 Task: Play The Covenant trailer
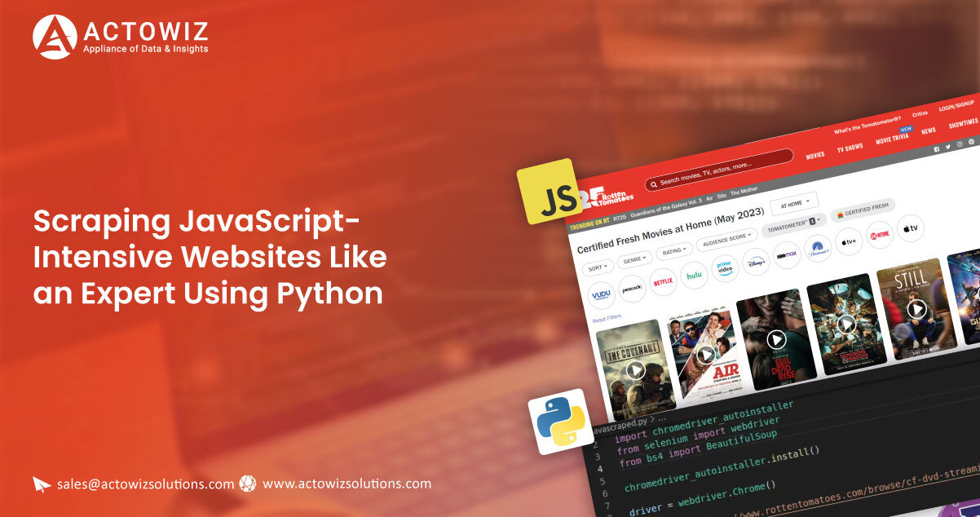(x=636, y=371)
